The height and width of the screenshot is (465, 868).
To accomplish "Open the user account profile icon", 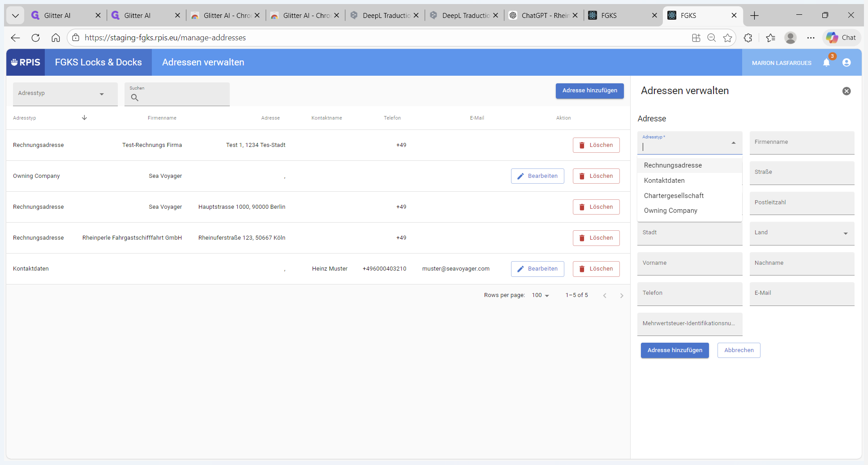I will click(847, 63).
